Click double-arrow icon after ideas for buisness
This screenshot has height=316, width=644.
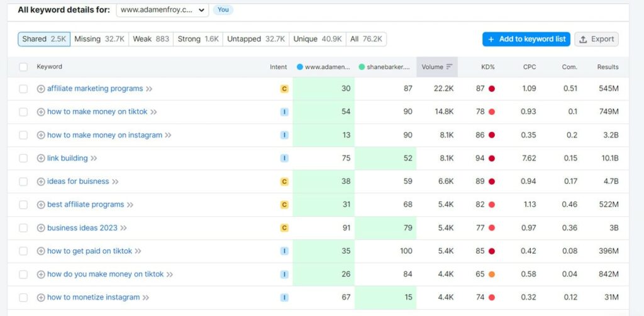click(115, 182)
